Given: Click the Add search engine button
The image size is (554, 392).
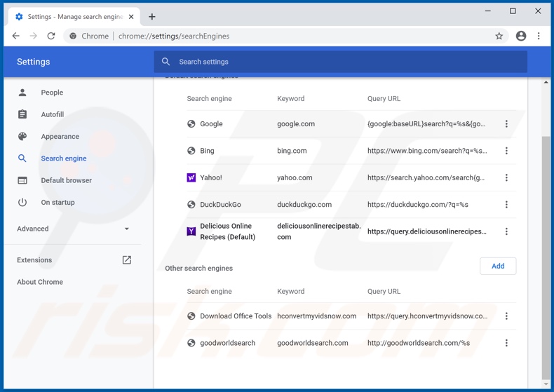Looking at the screenshot, I should (498, 266).
